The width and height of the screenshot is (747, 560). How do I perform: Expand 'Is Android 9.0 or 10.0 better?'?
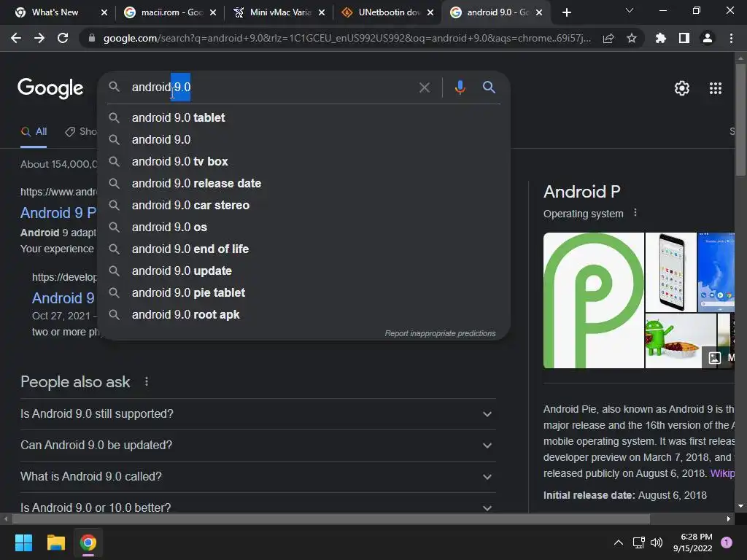tap(258, 506)
